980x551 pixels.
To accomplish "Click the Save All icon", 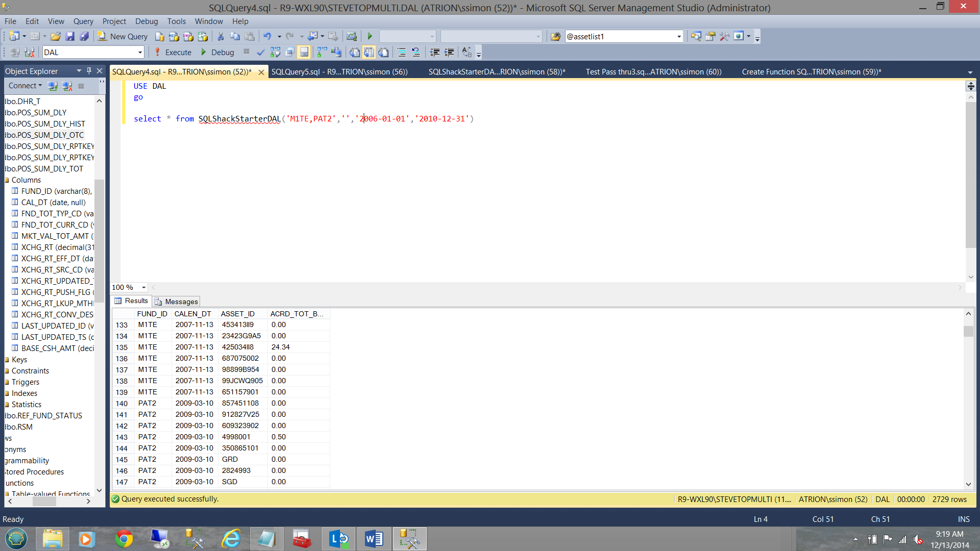I will 84,36.
